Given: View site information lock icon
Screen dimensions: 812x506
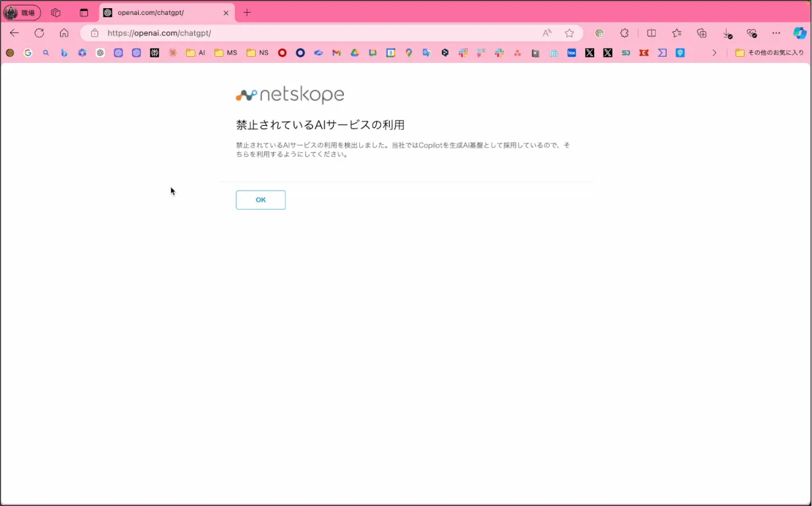Looking at the screenshot, I should point(95,32).
